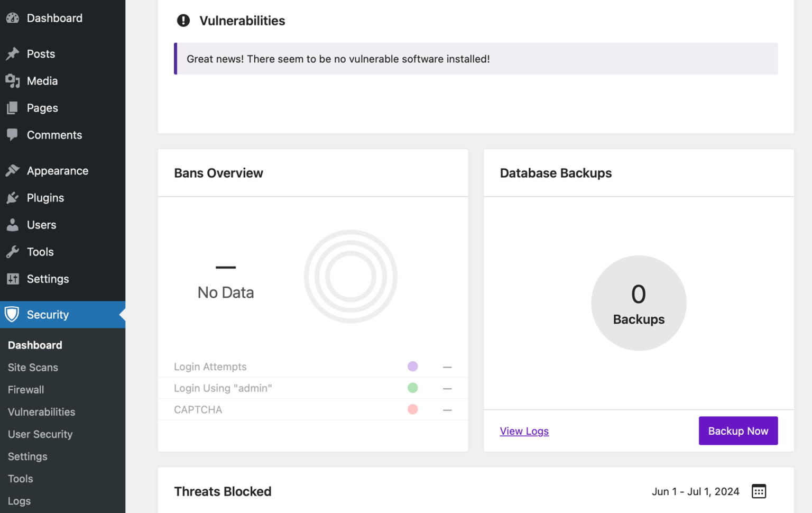Screen dimensions: 812x513
Task: Open Media via the music-note icon
Action: [x=13, y=80]
